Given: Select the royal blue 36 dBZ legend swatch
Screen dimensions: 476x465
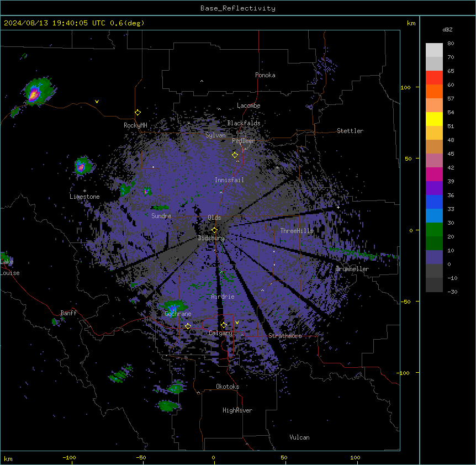Looking at the screenshot, I should 434,202.
